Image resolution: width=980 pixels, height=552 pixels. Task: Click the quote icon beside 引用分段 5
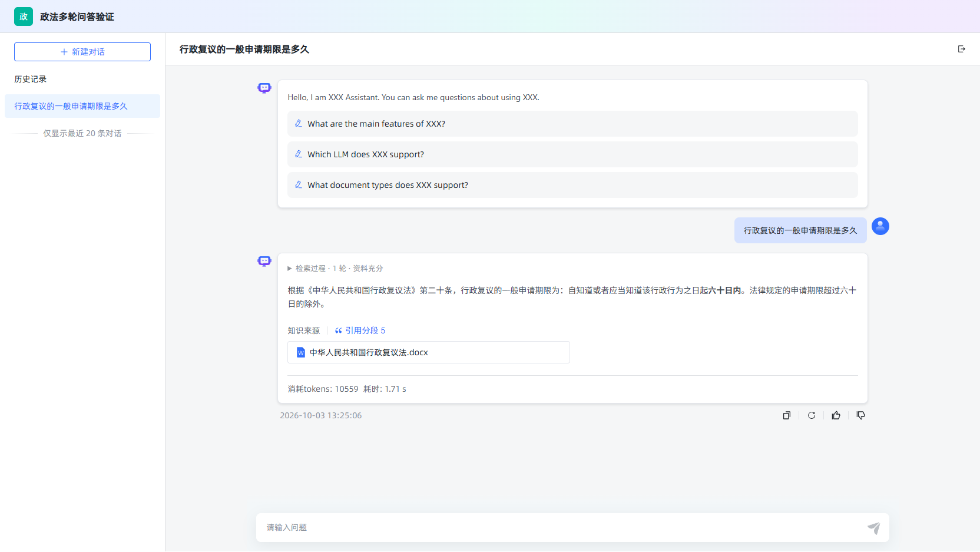coord(339,330)
